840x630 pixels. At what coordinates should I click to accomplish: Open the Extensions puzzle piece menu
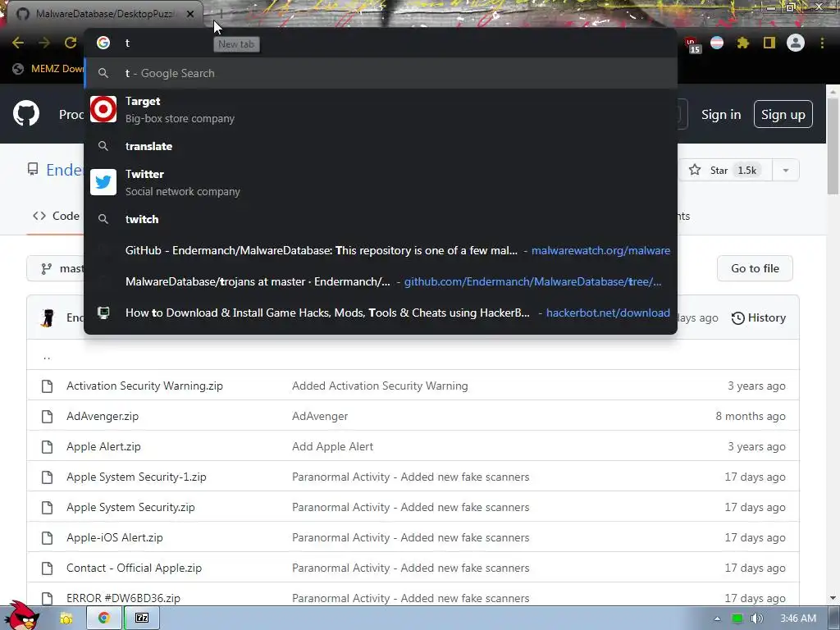coord(743,43)
